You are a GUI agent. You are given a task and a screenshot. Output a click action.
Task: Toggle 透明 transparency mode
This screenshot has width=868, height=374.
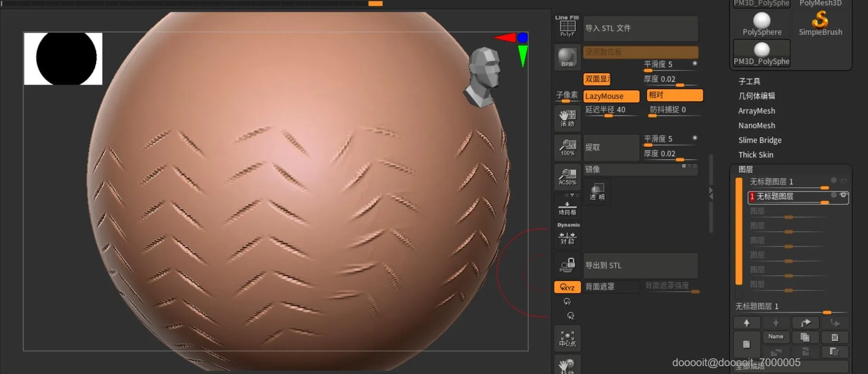[x=597, y=192]
